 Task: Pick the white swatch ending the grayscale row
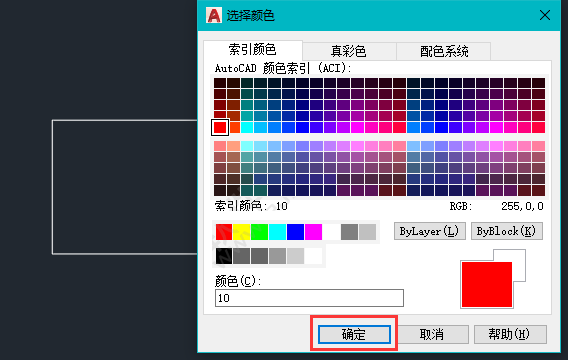(313, 256)
